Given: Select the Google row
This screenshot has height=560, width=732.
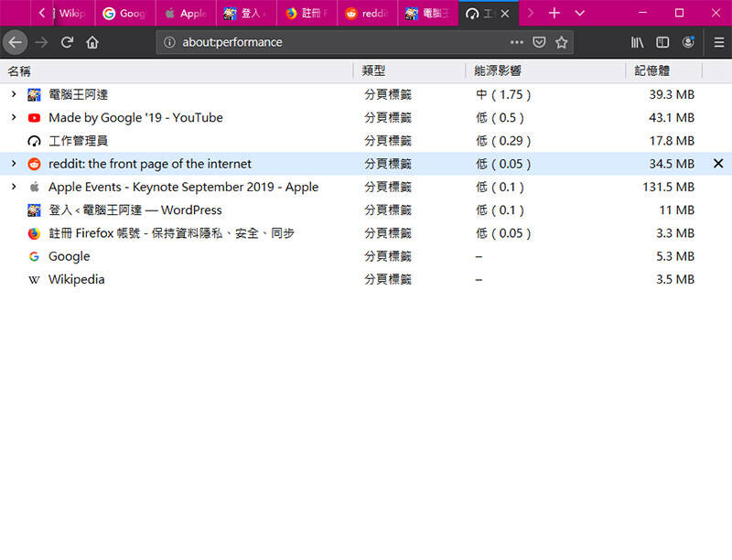Looking at the screenshot, I should pyautogui.click(x=366, y=256).
